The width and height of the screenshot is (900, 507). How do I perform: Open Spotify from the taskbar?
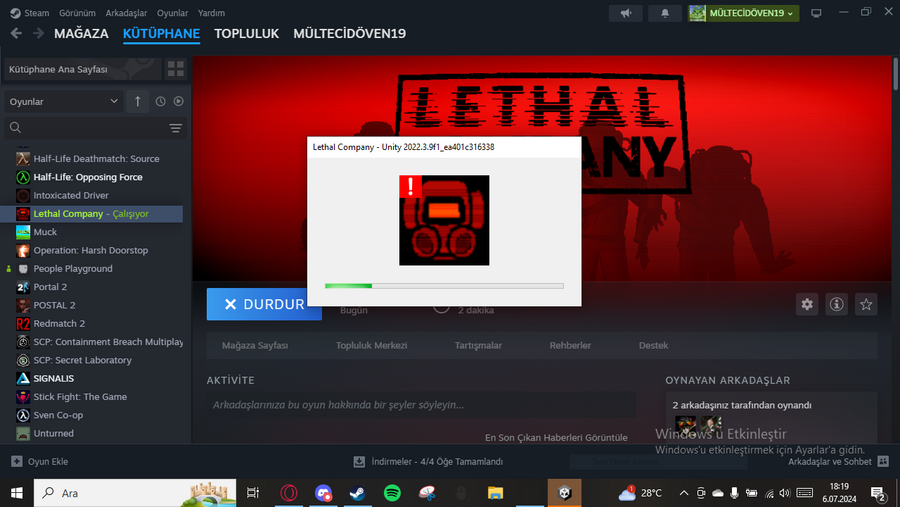point(392,493)
